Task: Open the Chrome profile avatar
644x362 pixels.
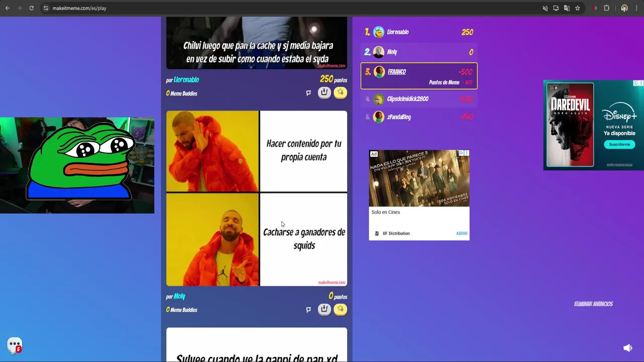Action: (624, 8)
